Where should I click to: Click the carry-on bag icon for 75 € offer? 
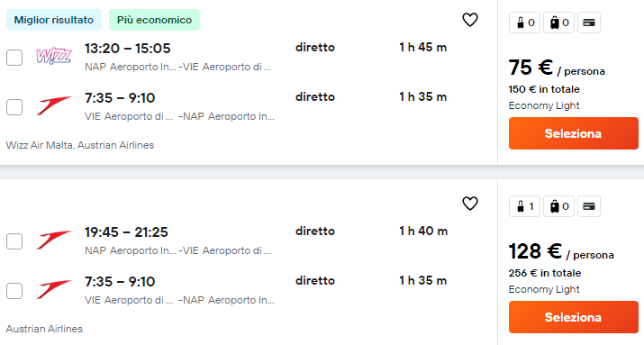pyautogui.click(x=524, y=23)
